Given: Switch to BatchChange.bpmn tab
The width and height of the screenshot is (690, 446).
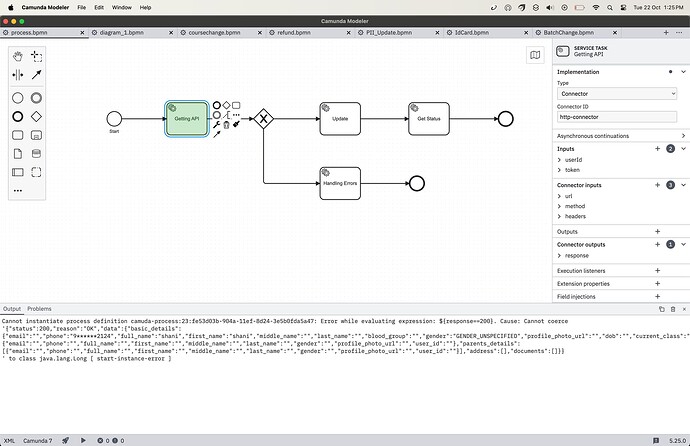Looking at the screenshot, I should click(x=569, y=33).
